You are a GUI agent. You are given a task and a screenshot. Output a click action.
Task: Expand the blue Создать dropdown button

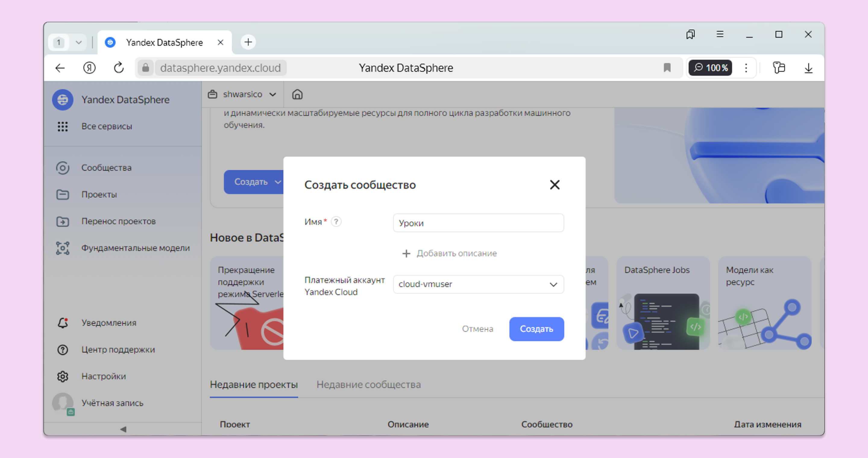pyautogui.click(x=254, y=182)
